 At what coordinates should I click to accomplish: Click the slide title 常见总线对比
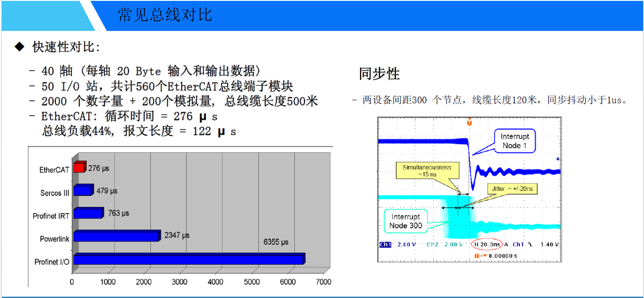(165, 15)
